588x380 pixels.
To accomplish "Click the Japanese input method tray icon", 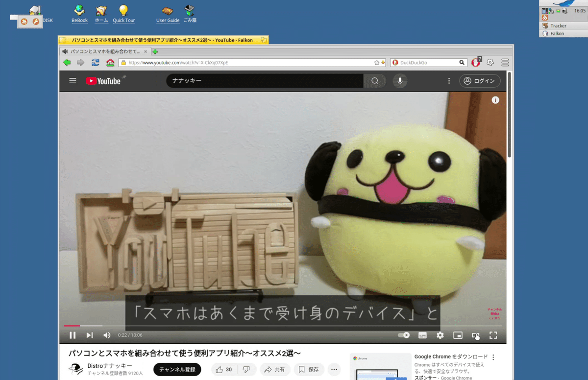I will 544,18.
